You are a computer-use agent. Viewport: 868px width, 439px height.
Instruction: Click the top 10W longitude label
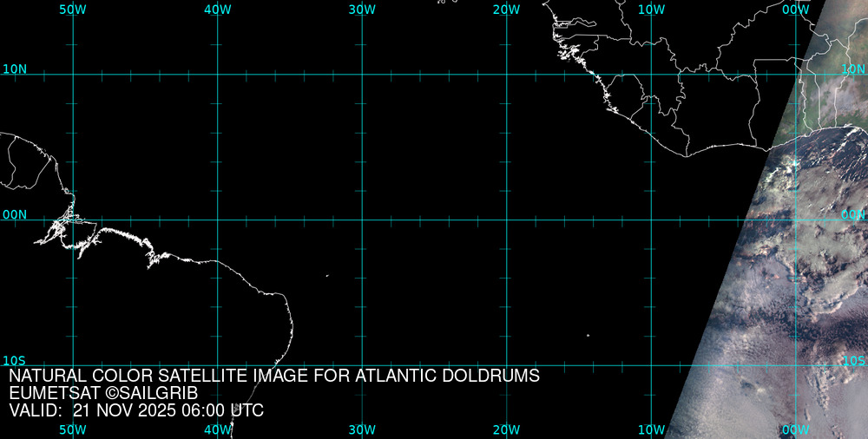[x=651, y=9]
